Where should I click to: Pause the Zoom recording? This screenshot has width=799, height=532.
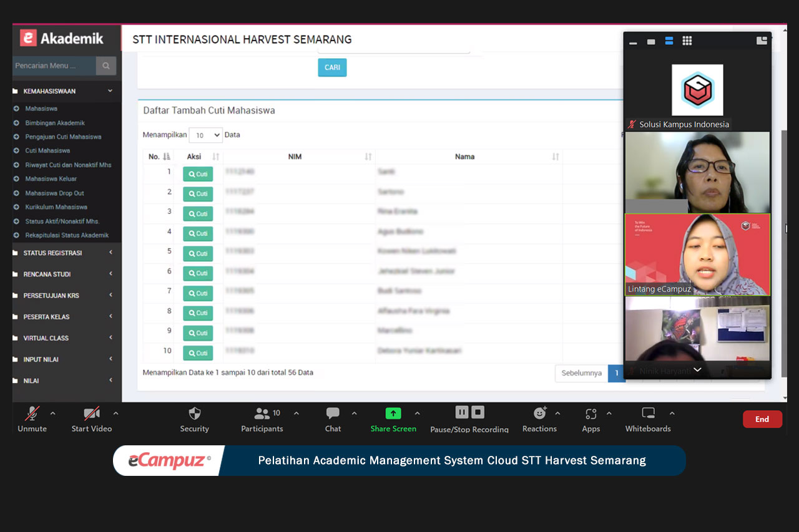click(462, 412)
